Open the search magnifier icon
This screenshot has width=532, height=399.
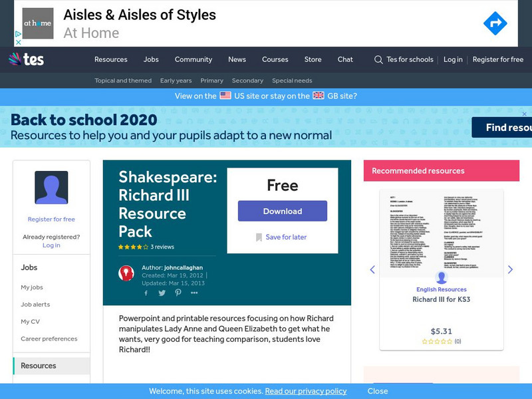(378, 60)
